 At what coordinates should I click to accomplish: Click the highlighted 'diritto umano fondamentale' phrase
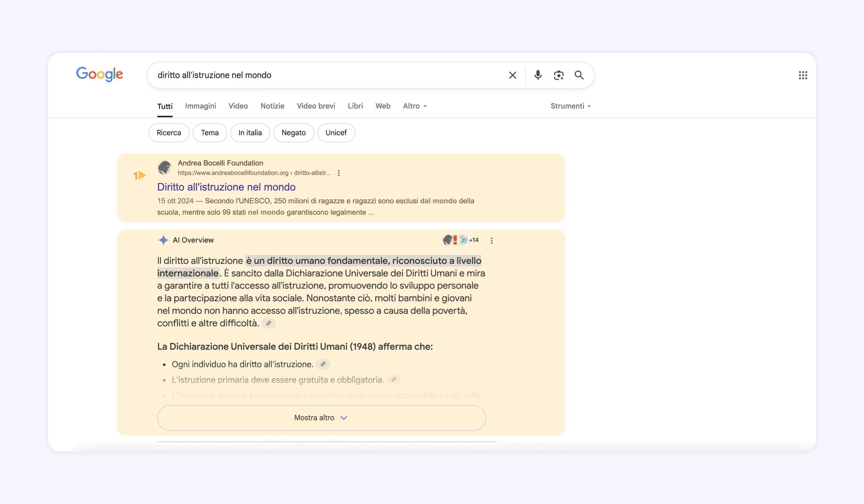click(319, 267)
